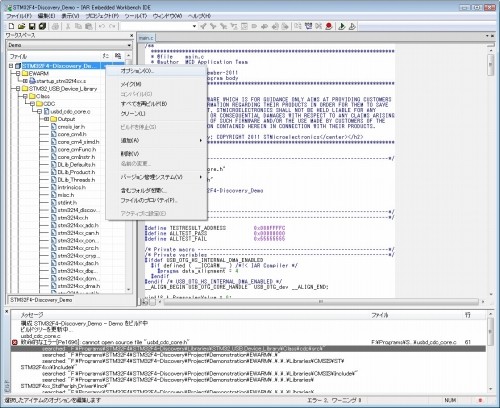Select misc.h in the file tree
The height and width of the screenshot is (408, 500).
click(x=66, y=195)
